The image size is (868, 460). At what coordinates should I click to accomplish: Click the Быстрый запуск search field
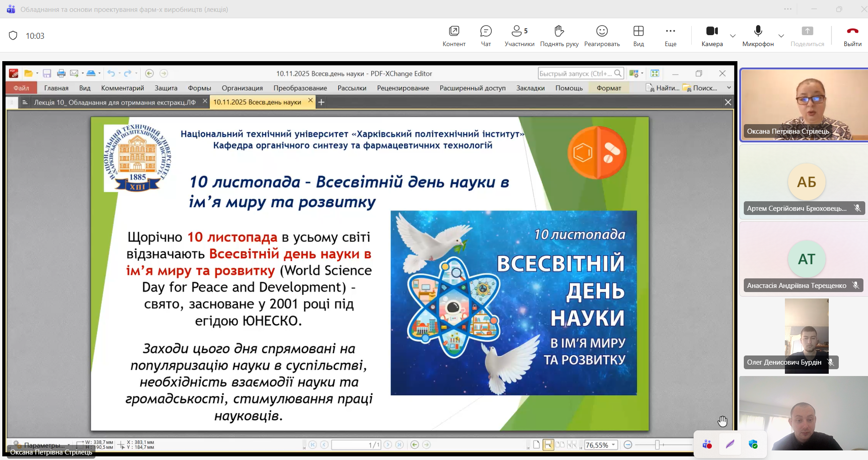(575, 73)
